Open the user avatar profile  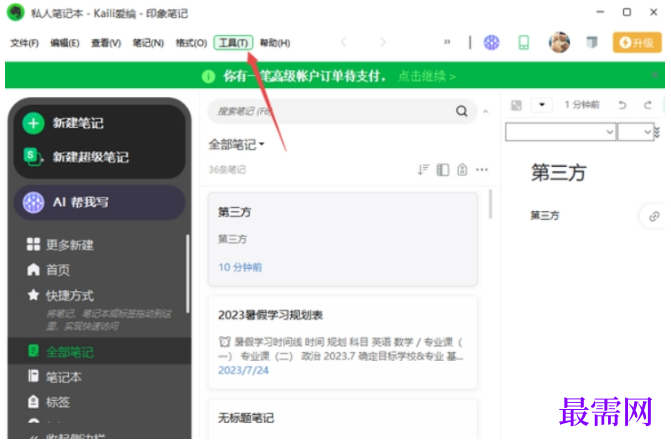[559, 42]
